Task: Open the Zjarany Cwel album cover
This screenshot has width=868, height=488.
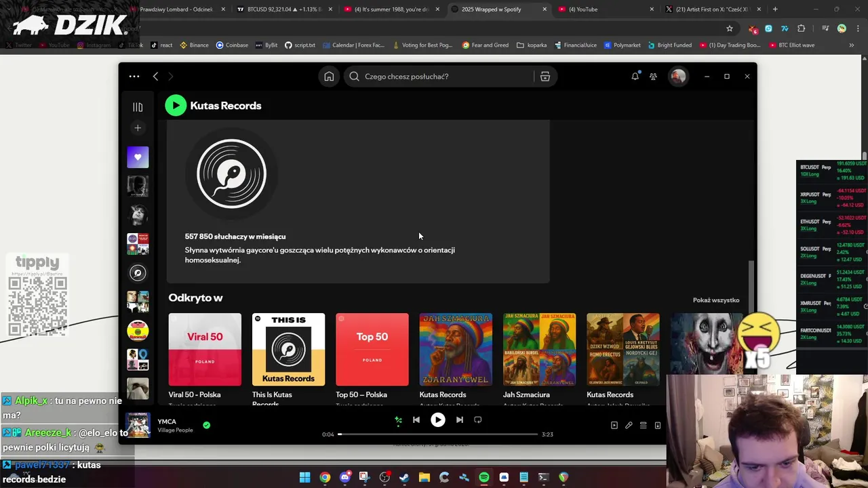Action: point(456,349)
